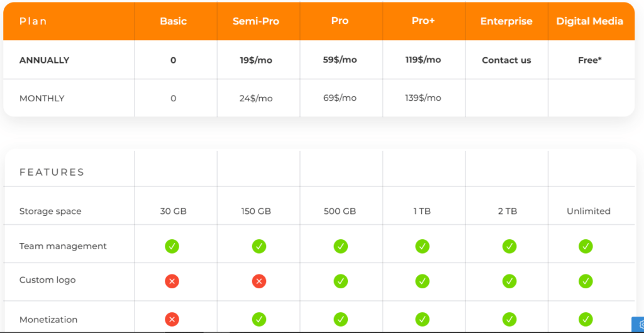Click the red X for Basic Monetization
This screenshot has height=333, width=644.
[172, 320]
